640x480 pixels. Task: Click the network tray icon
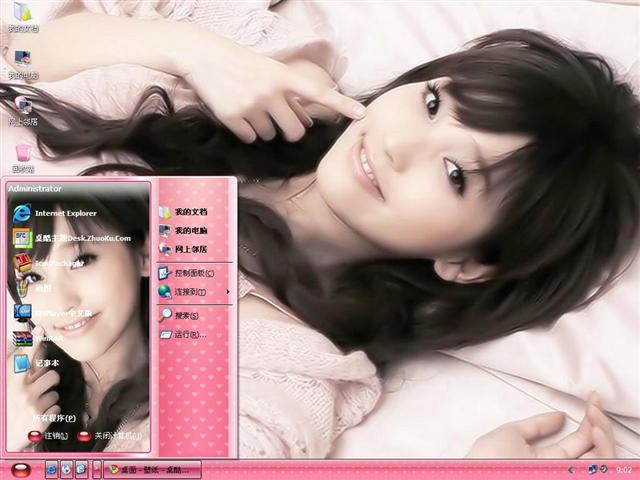point(592,470)
